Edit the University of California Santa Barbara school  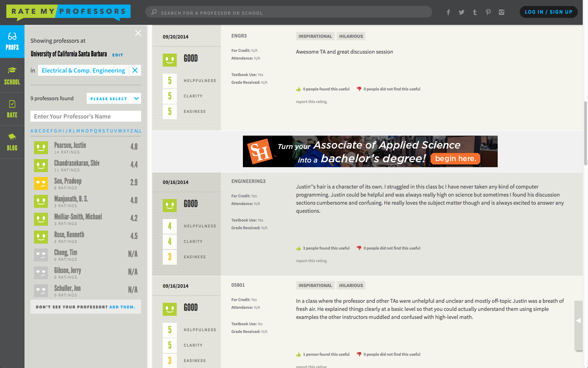click(118, 55)
